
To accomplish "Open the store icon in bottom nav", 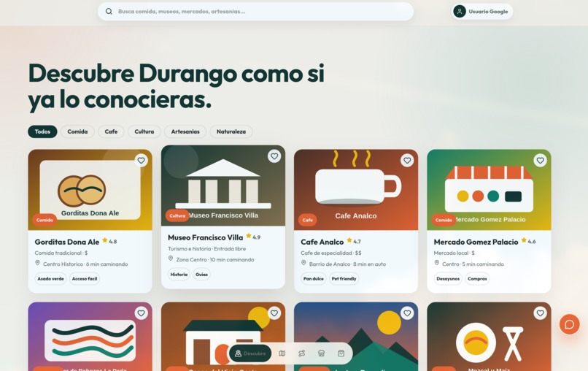I will tap(322, 353).
